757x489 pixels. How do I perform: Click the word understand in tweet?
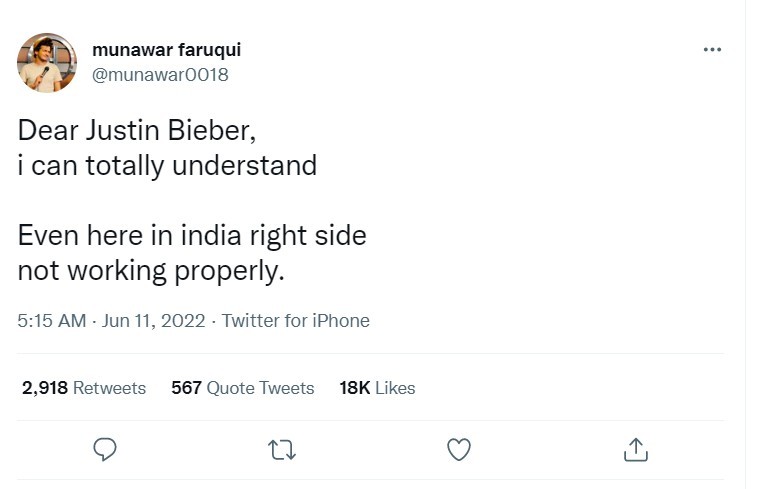pyautogui.click(x=244, y=166)
